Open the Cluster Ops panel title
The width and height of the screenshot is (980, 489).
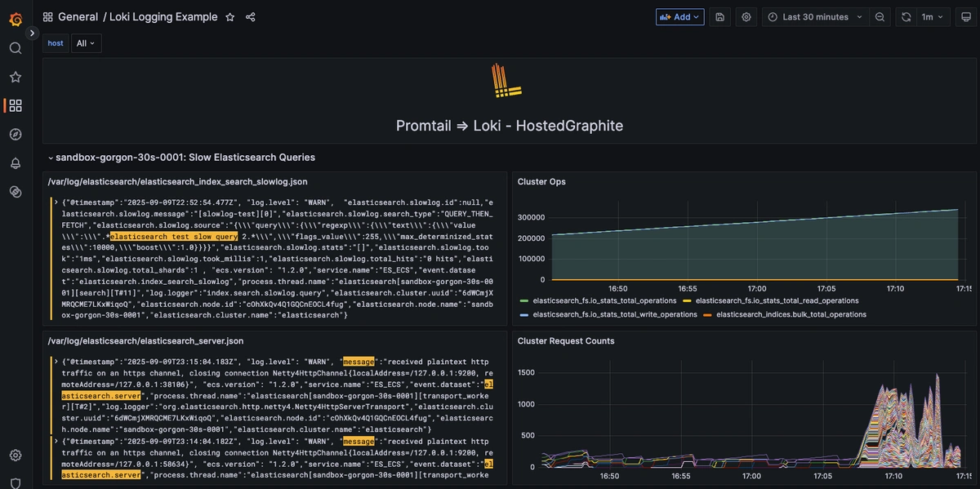pos(541,182)
